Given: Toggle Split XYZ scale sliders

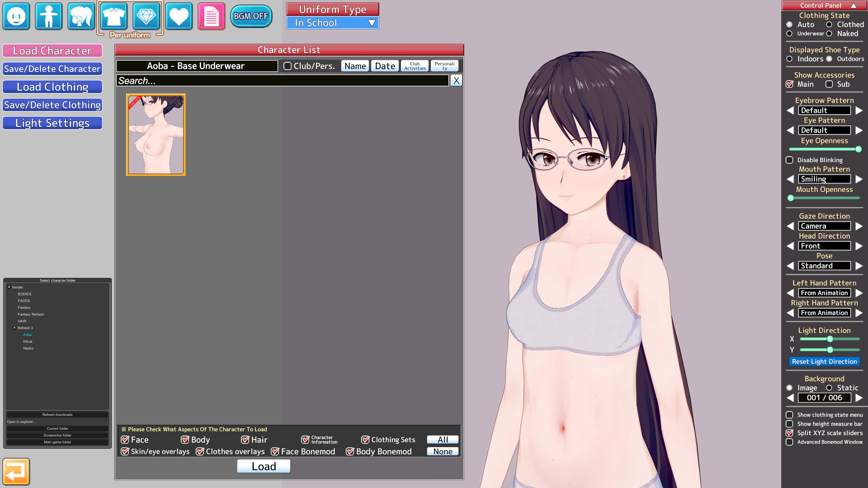Looking at the screenshot, I should coord(790,433).
